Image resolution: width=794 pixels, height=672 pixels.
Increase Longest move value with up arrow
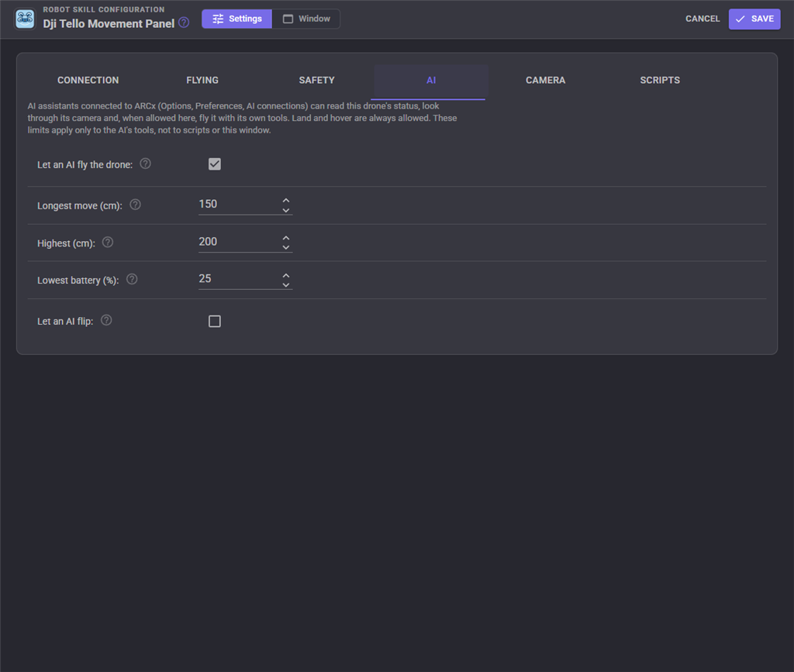coord(286,201)
